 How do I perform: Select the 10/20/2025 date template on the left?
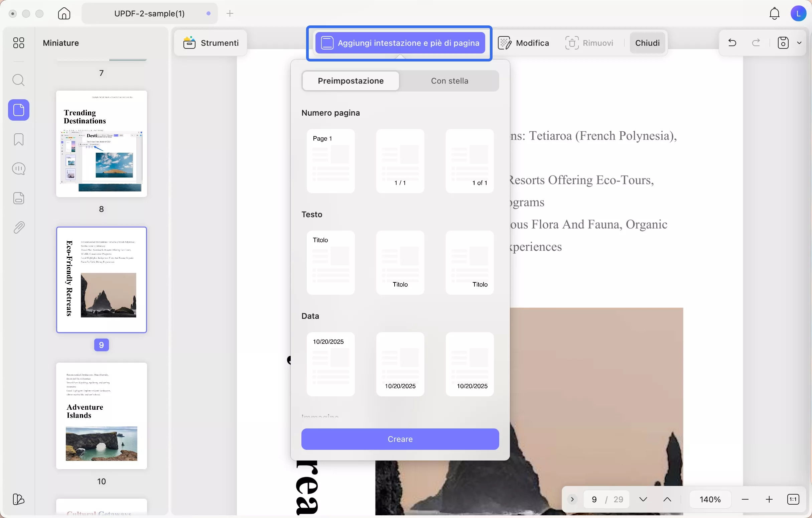pos(331,364)
